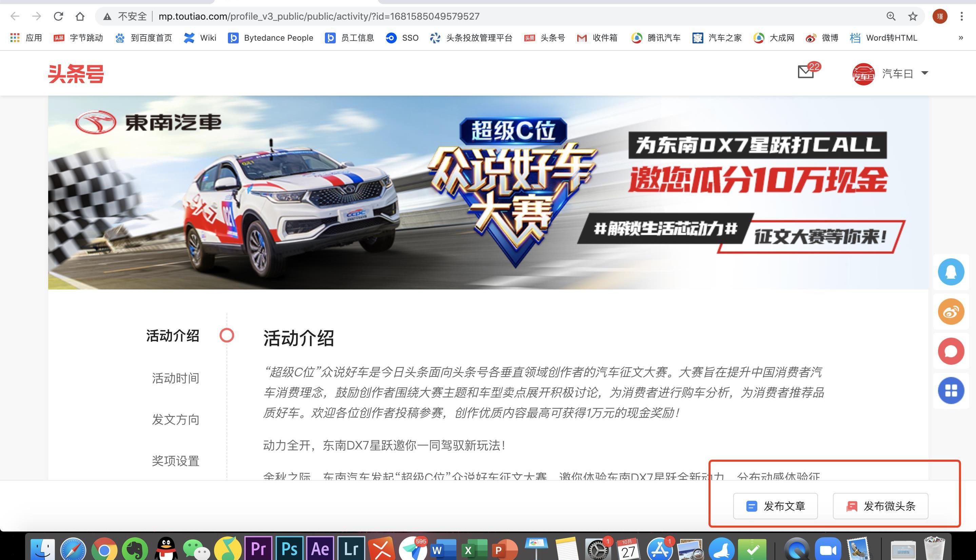This screenshot has height=560, width=976.
Task: Open Microsoft Excel from the Dock
Action: [x=474, y=549]
